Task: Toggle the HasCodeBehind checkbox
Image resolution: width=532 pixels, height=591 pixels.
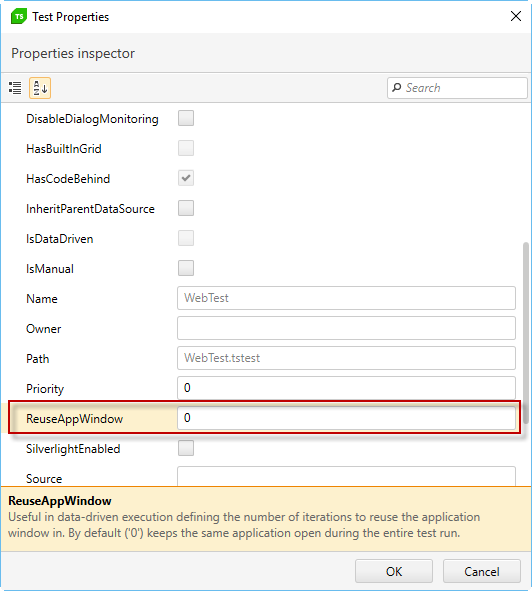Action: [x=186, y=178]
